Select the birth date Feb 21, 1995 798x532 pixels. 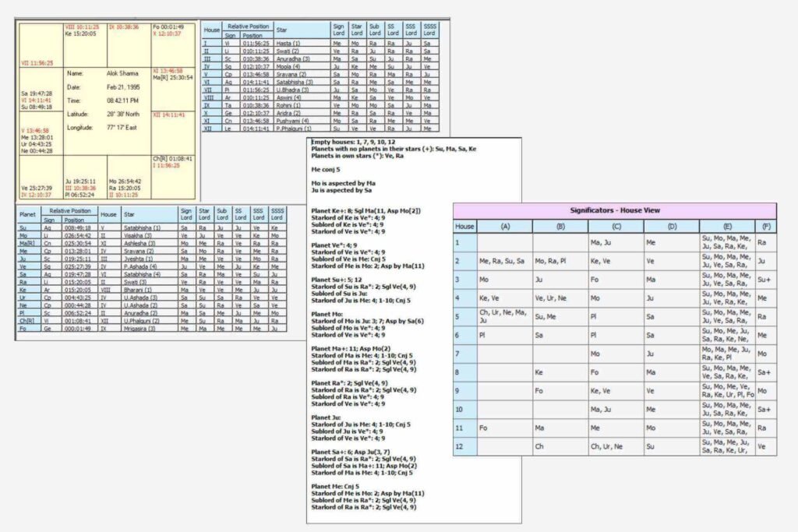(123, 86)
